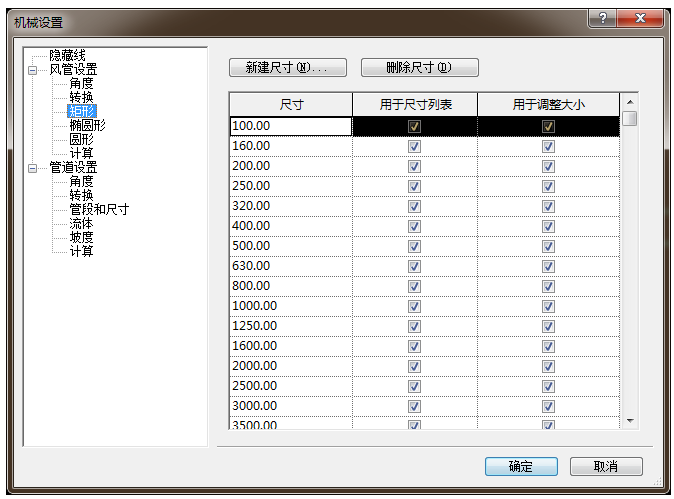674x499 pixels.
Task: Select the 250.00 size cell
Action: 291,186
